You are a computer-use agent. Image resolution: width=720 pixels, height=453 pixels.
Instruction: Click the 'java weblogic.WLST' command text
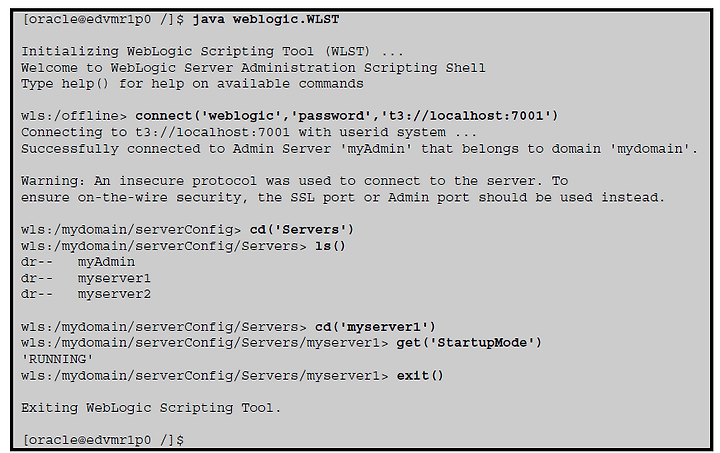coord(266,20)
